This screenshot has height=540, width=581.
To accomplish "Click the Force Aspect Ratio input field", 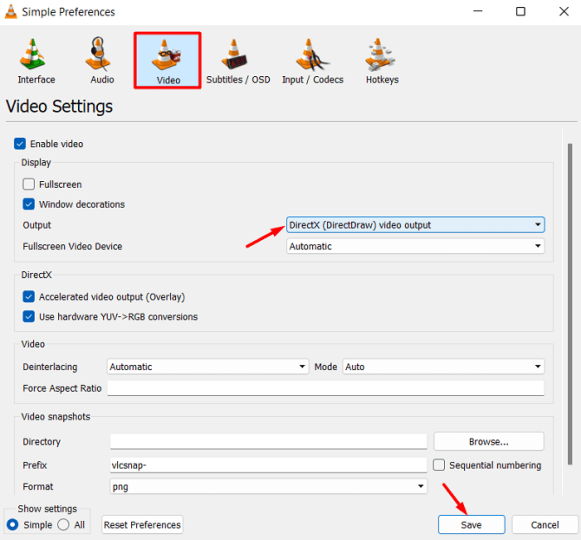I will pos(326,388).
